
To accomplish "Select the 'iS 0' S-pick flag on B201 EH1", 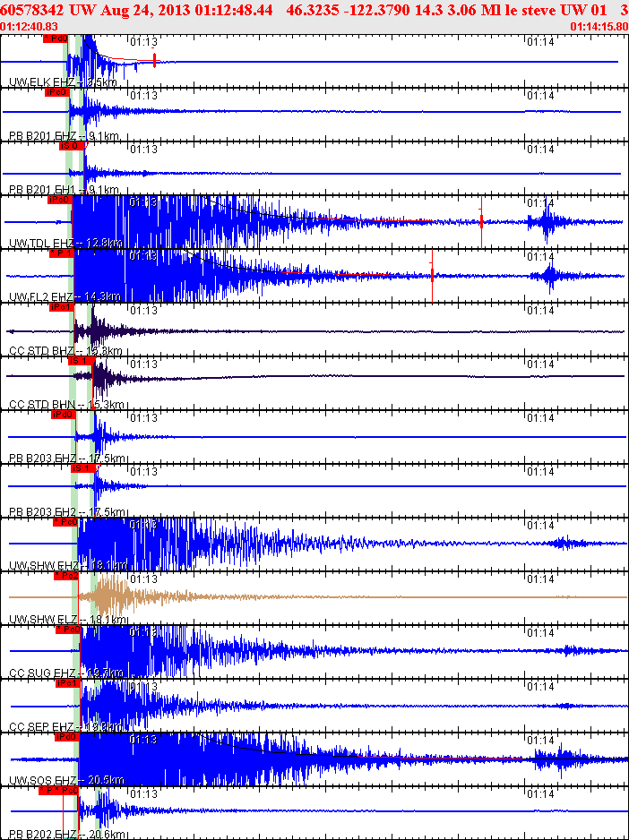I will click(72, 146).
